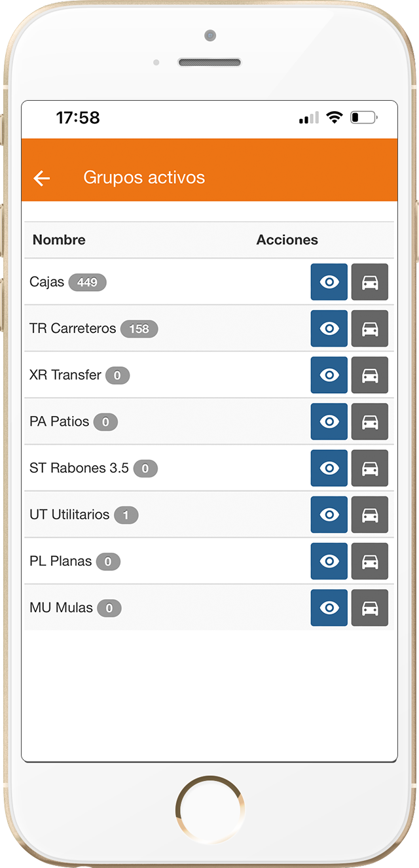Click the car icon for PL Planas

[x=370, y=561]
